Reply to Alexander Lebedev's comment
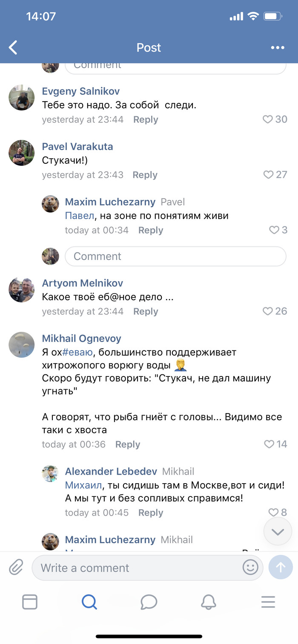 point(151,513)
